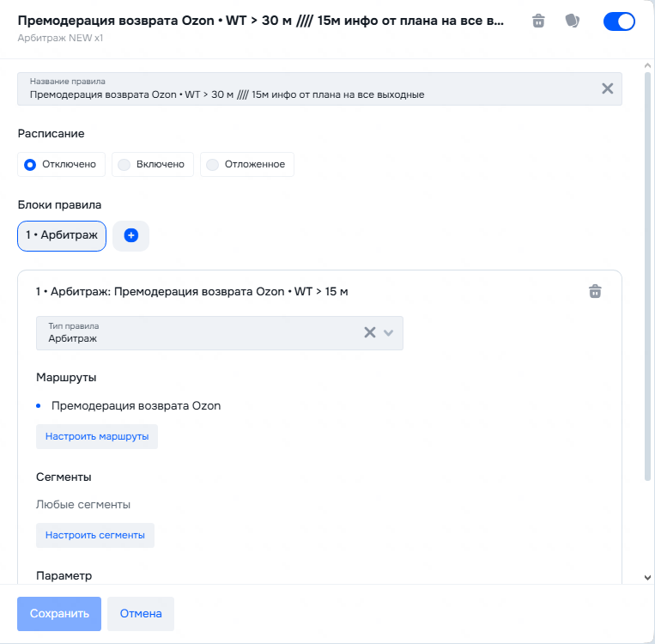Clear the Тип правила selection with X
655x644 pixels.
point(370,333)
